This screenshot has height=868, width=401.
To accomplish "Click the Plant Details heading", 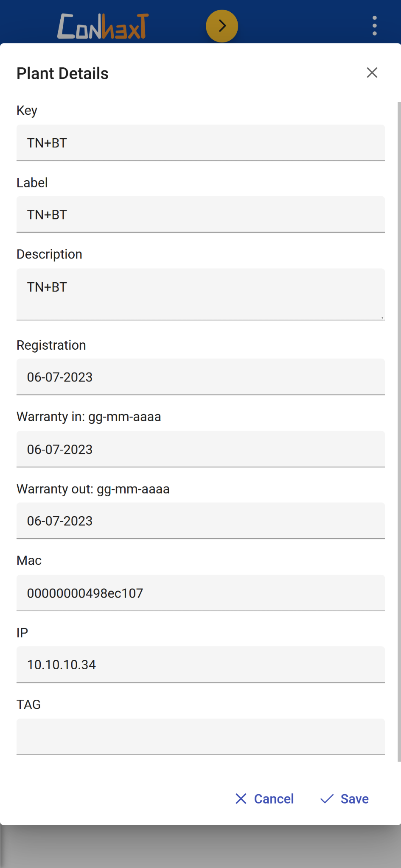I will coord(62,73).
